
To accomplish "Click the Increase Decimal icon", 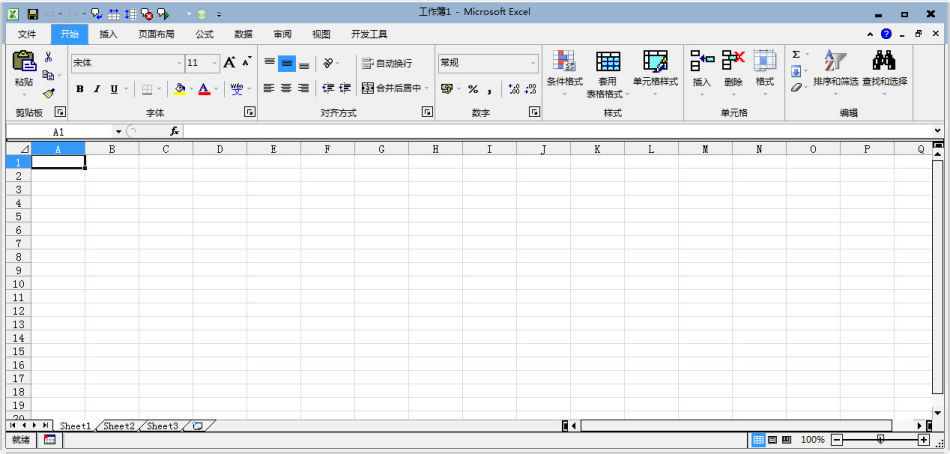I will pyautogui.click(x=514, y=89).
